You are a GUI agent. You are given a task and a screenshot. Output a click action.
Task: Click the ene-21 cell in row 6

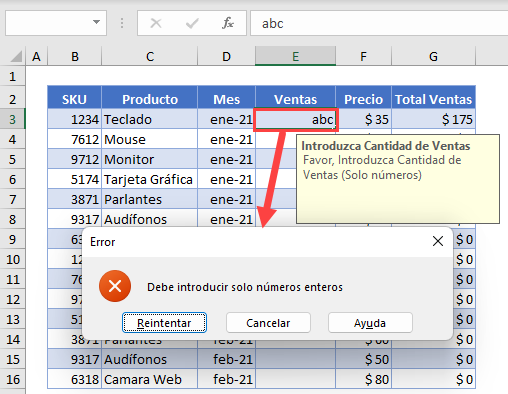pyautogui.click(x=226, y=179)
